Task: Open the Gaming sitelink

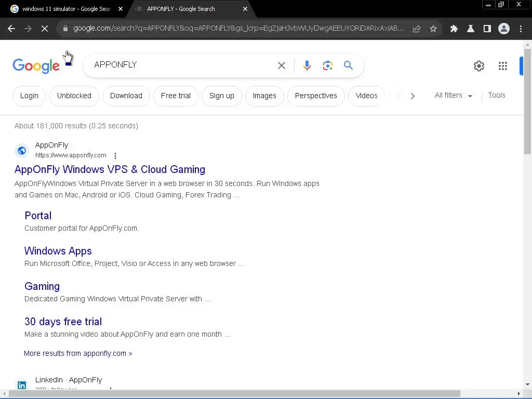Action: 42,286
